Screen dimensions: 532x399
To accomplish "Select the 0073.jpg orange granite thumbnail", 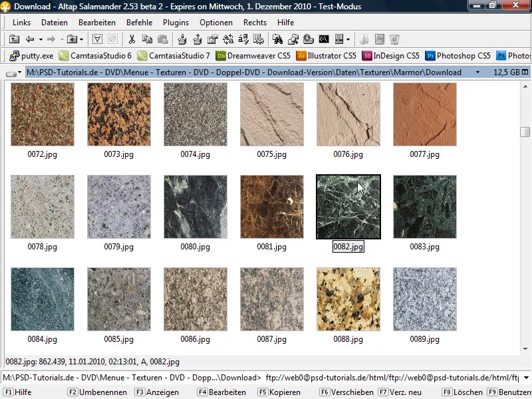I will 119,114.
